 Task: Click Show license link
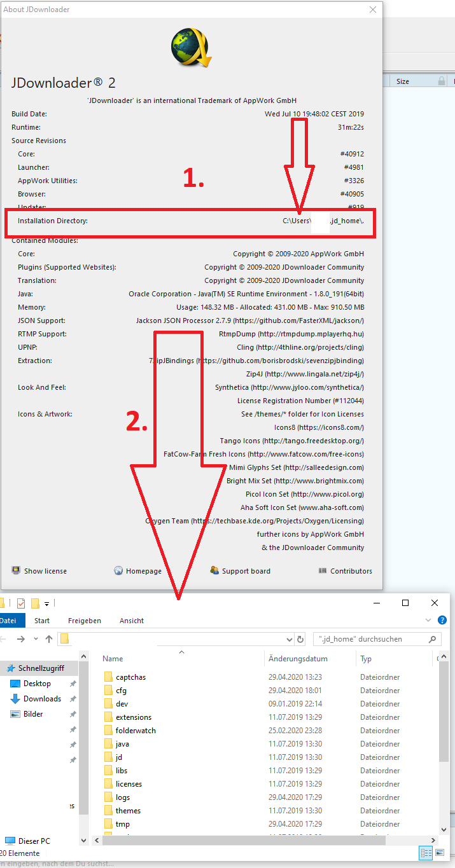coord(45,571)
